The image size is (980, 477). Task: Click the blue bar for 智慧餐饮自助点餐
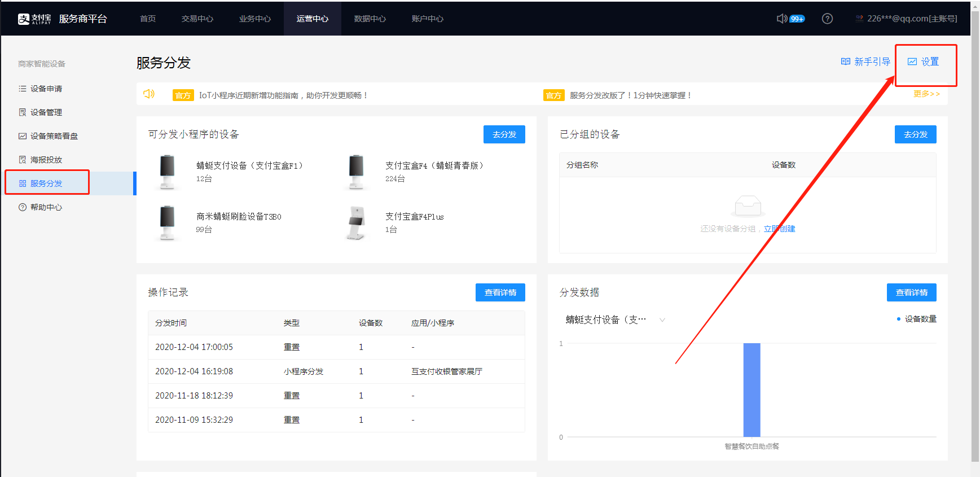pyautogui.click(x=752, y=390)
